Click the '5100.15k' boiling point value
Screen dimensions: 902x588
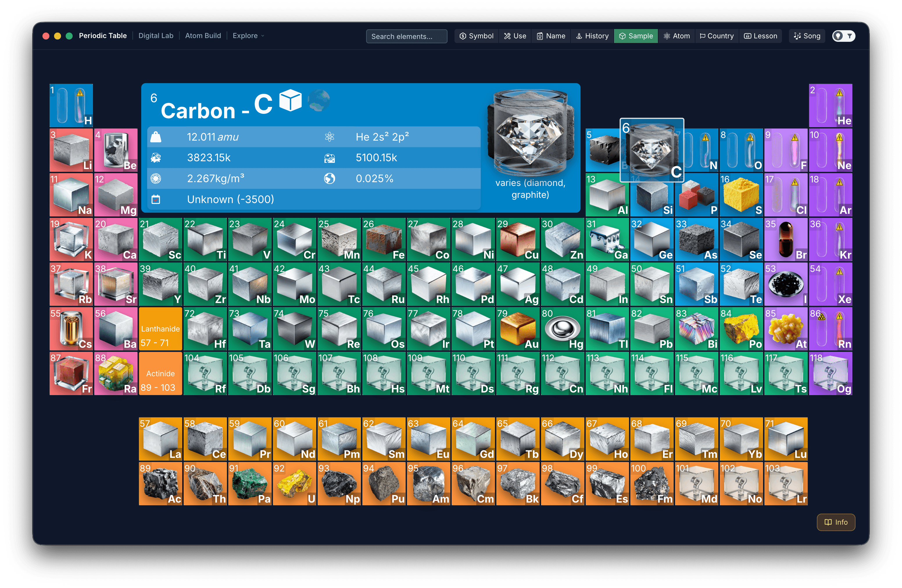(376, 158)
